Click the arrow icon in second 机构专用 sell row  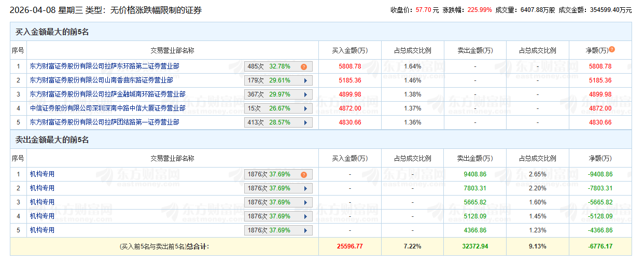(x=305, y=188)
